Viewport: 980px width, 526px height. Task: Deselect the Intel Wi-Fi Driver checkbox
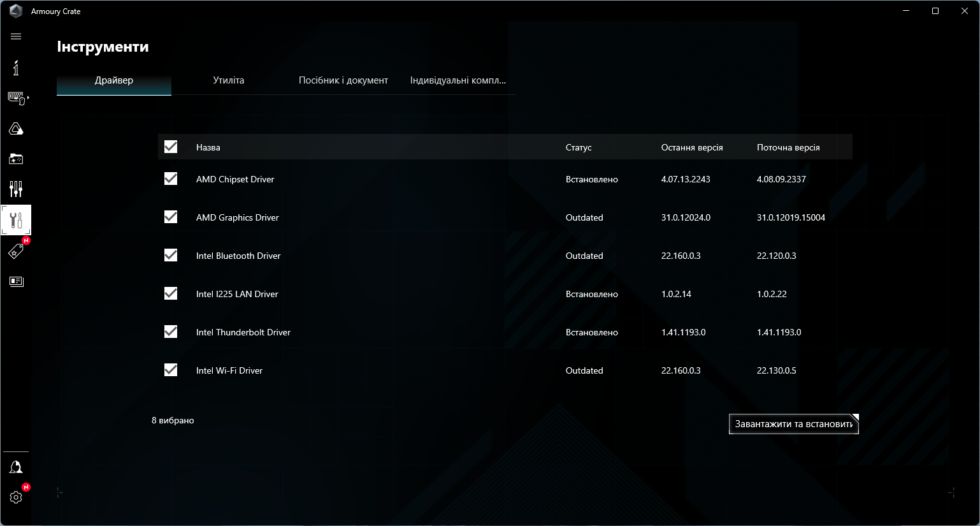(171, 370)
